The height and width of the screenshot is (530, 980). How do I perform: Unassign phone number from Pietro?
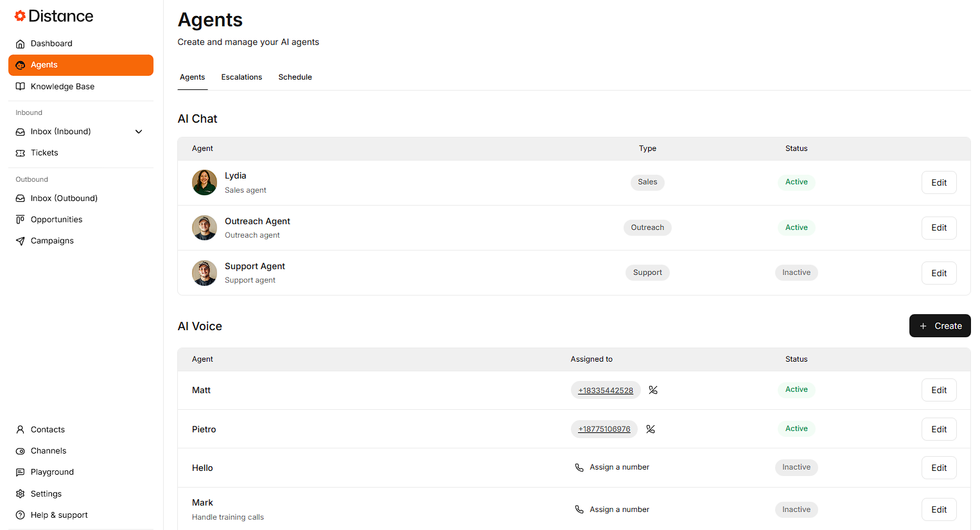[x=651, y=429]
